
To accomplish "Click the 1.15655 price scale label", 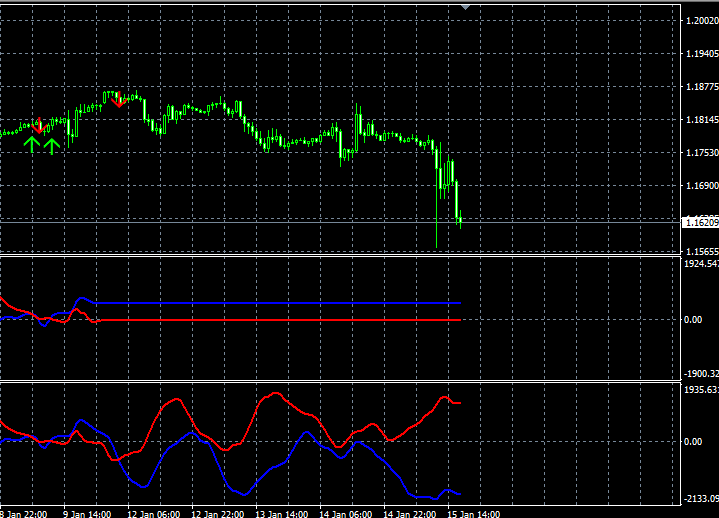I will [x=702, y=252].
